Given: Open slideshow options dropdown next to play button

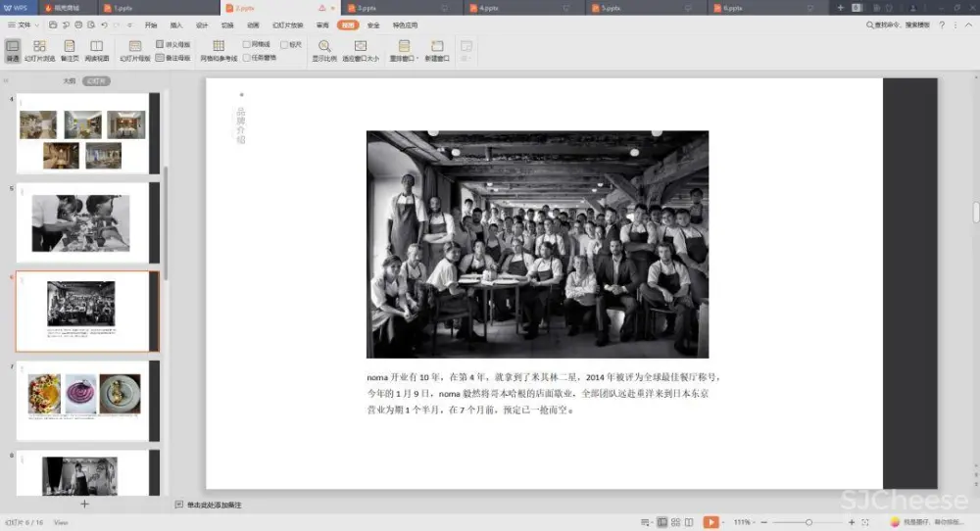Looking at the screenshot, I should 723,522.
